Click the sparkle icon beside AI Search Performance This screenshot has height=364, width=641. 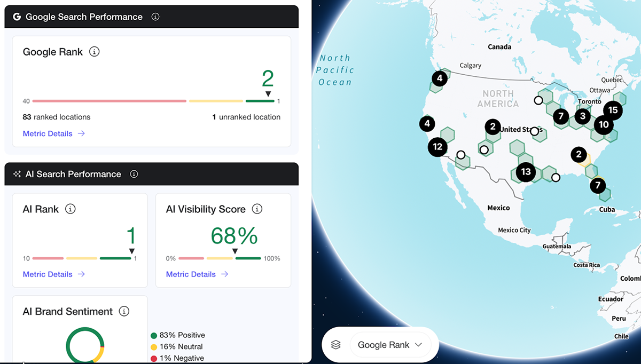(x=17, y=174)
